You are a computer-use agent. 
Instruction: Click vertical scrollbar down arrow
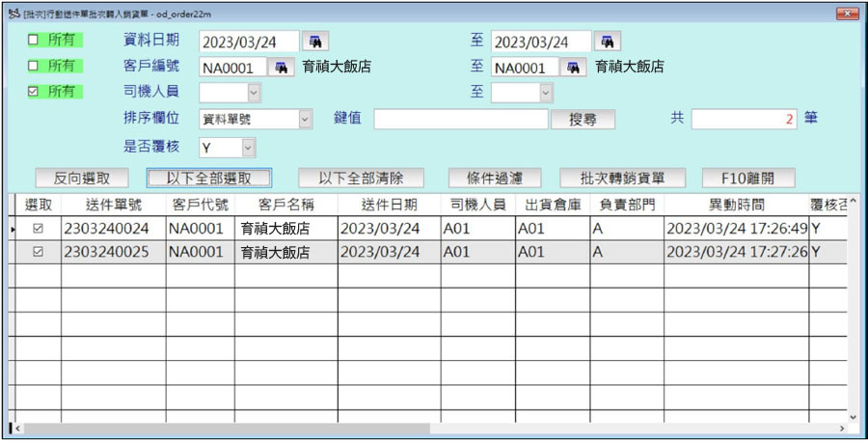[x=853, y=417]
